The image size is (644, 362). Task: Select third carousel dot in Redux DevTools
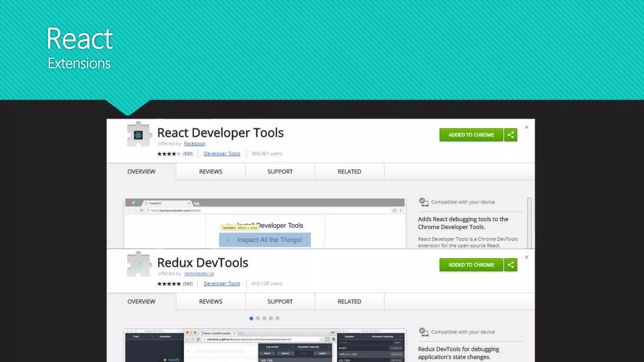(x=264, y=318)
